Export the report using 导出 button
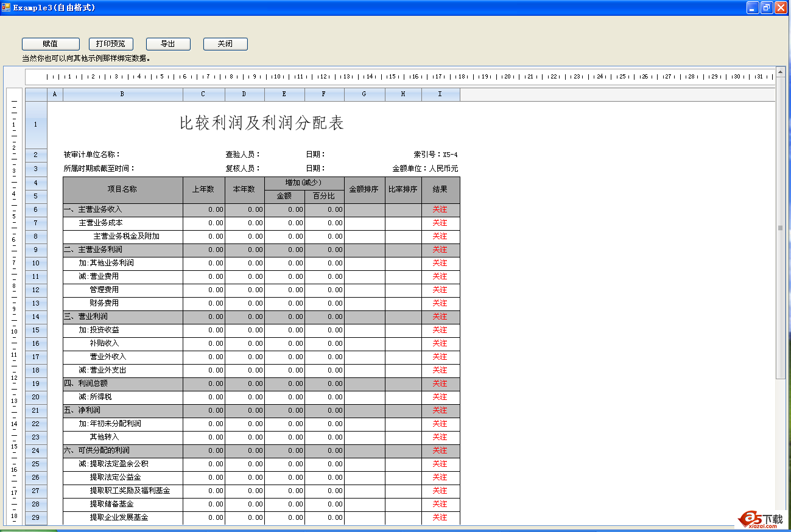791x532 pixels. 168,43
